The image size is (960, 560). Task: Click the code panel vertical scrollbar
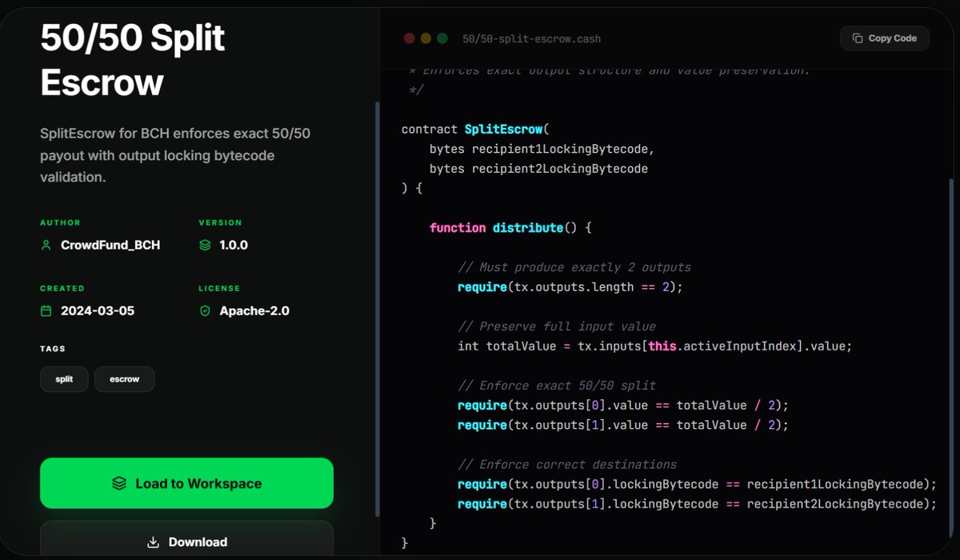click(952, 356)
